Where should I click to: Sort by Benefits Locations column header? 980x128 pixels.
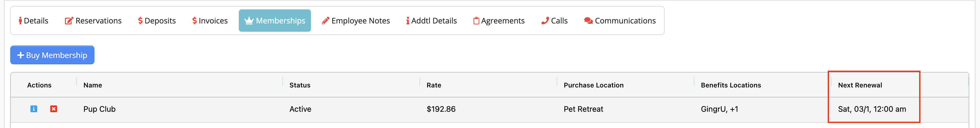731,85
